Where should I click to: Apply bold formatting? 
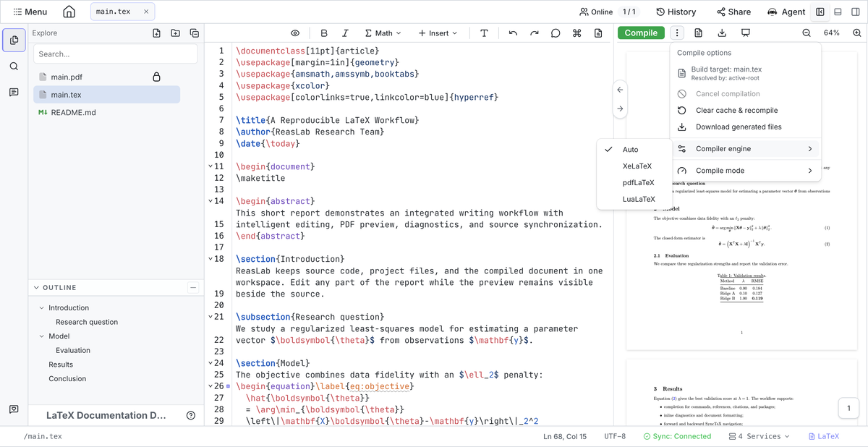(x=323, y=33)
